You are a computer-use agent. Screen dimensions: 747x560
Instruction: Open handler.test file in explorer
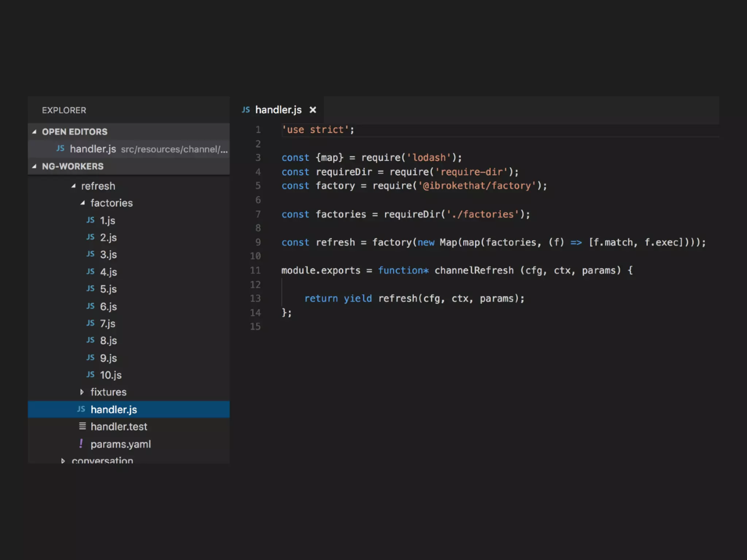[x=119, y=427]
